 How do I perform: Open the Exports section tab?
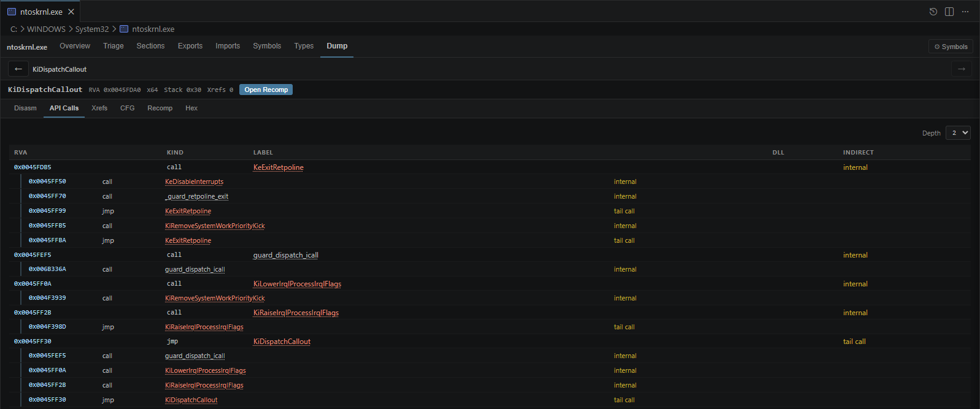190,46
